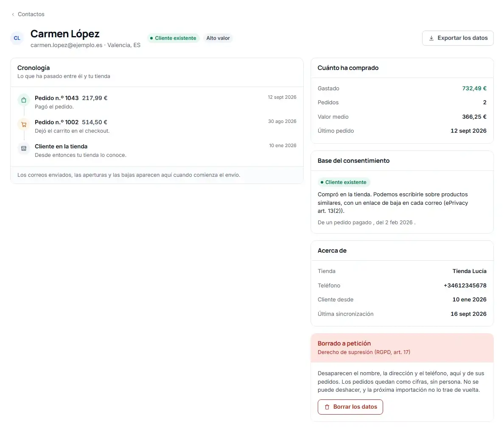The width and height of the screenshot is (504, 432).
Task: Click the Alto valor tag
Action: (x=218, y=38)
